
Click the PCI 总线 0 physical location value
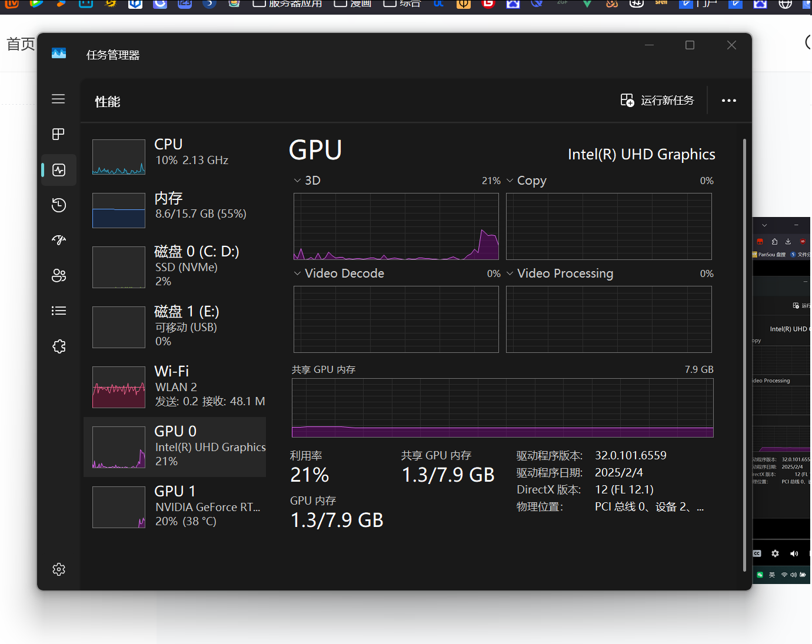650,506
